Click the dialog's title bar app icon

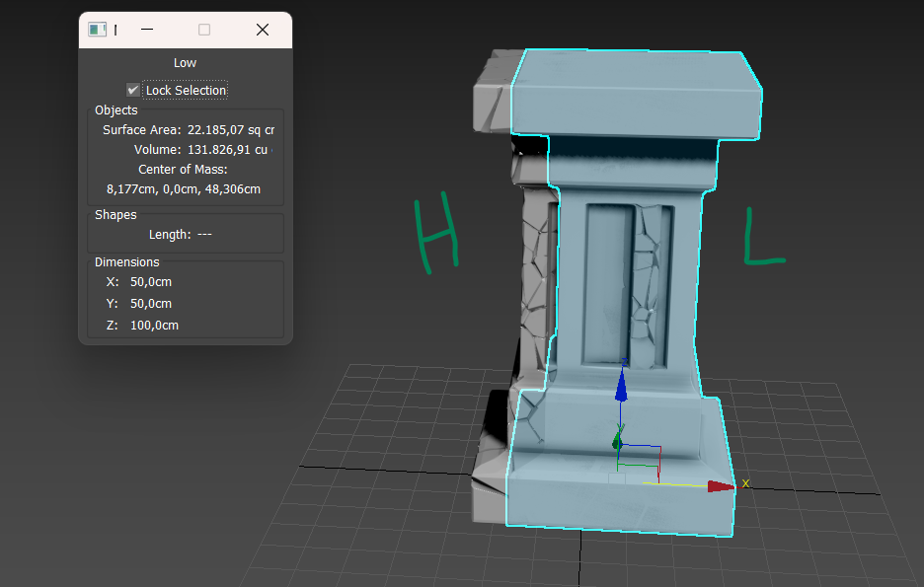[97, 30]
